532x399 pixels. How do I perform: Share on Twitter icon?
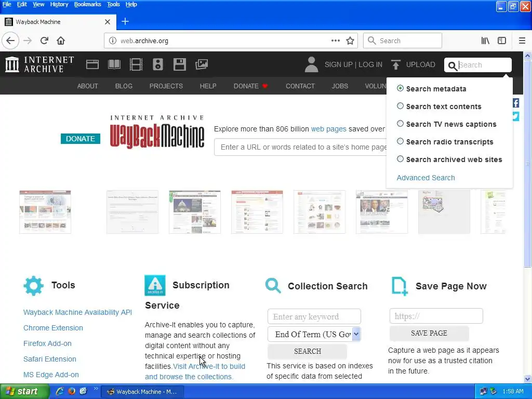[516, 116]
